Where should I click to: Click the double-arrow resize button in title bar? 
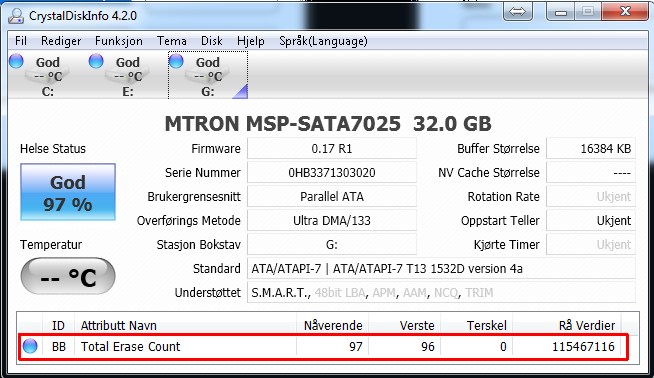tap(518, 12)
